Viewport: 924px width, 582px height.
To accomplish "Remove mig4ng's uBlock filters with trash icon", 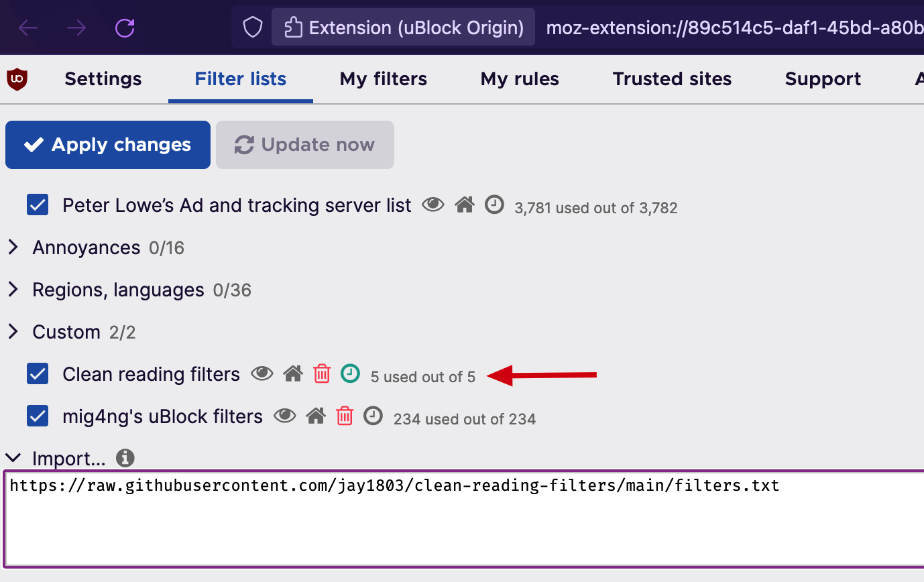I will pos(345,416).
